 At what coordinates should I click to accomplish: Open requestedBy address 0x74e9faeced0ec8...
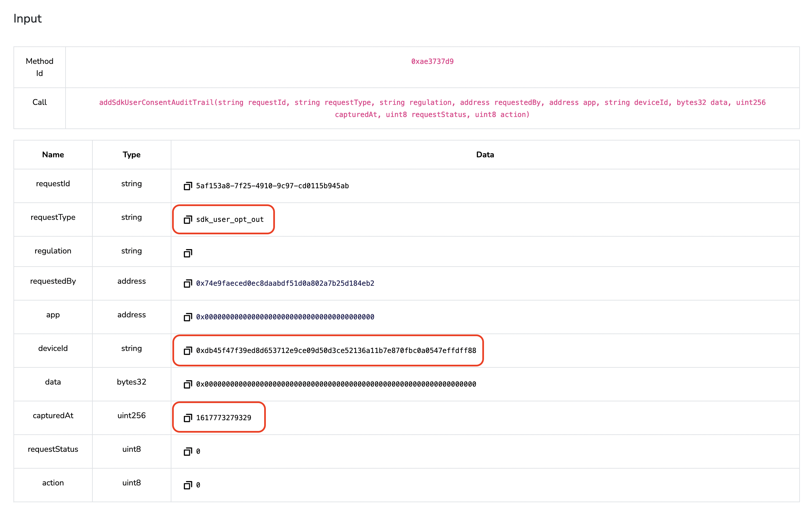[x=285, y=283]
